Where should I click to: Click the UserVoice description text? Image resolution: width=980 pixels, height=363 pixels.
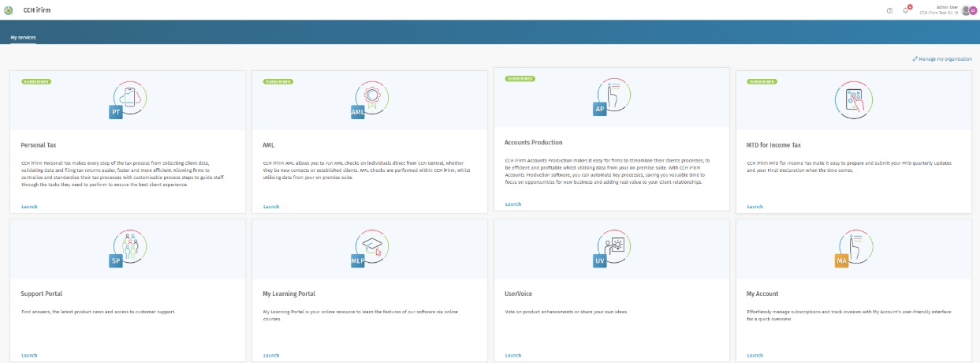tap(566, 312)
